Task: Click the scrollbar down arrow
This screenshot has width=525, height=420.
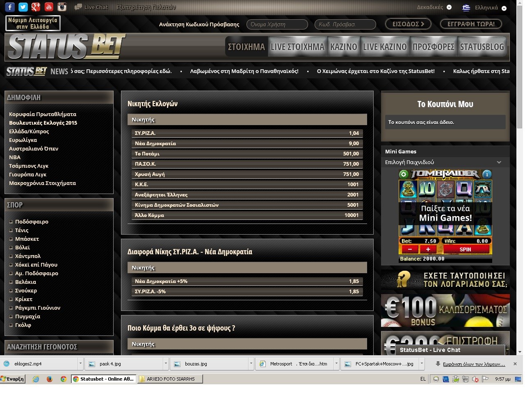Action: [x=520, y=352]
